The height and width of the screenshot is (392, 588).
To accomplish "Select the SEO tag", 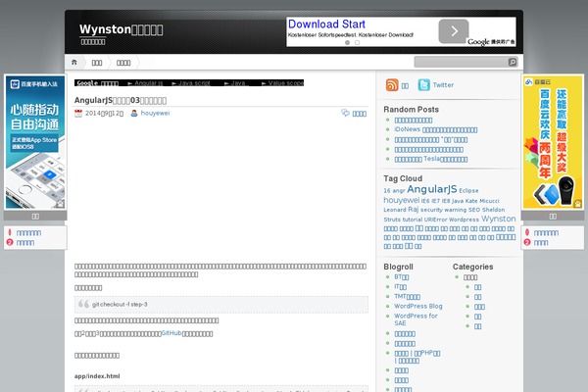I will tap(474, 210).
